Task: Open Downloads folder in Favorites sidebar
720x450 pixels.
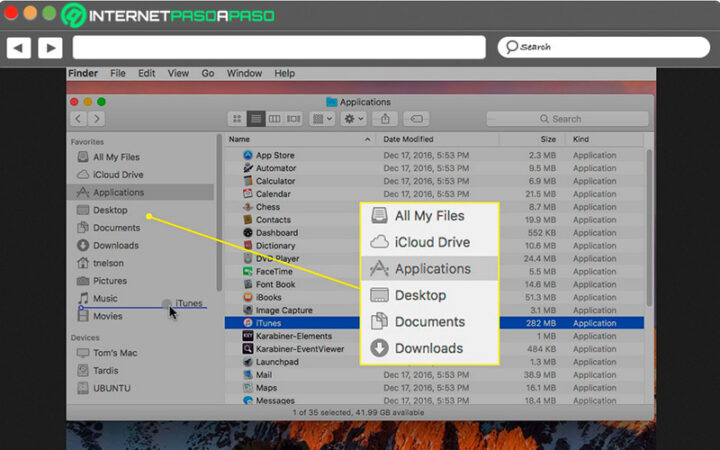Action: [116, 245]
